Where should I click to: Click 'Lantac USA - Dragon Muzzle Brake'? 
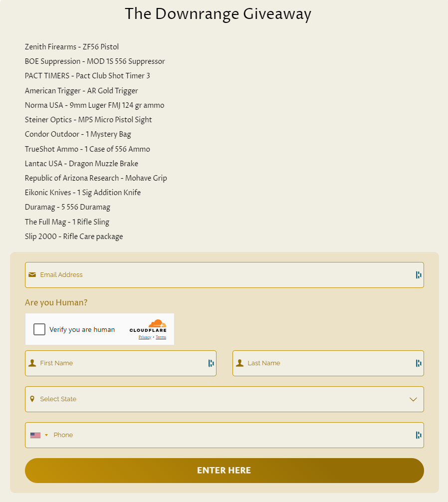pyautogui.click(x=82, y=164)
